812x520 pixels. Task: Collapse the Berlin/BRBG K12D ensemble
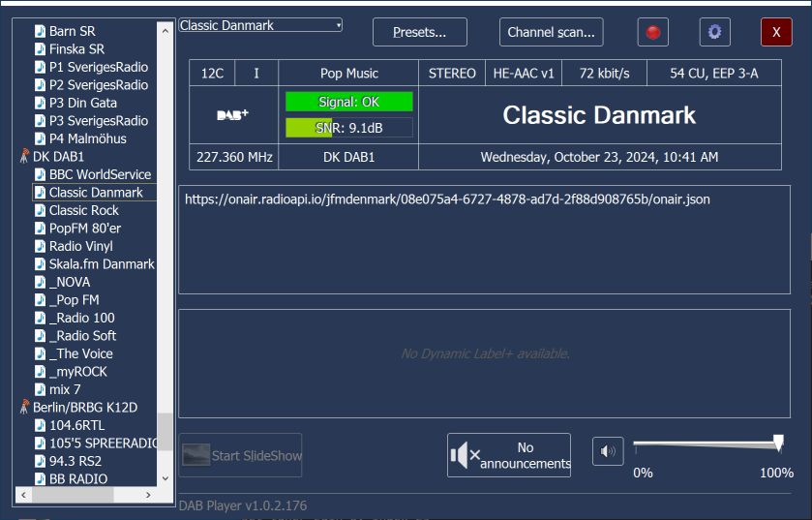click(x=84, y=408)
